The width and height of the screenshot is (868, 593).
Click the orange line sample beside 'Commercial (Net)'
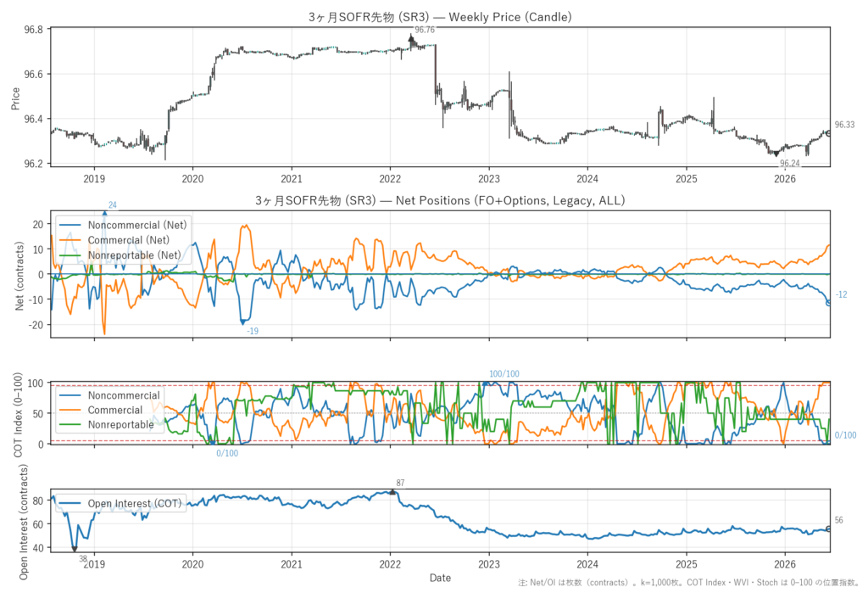click(x=70, y=240)
